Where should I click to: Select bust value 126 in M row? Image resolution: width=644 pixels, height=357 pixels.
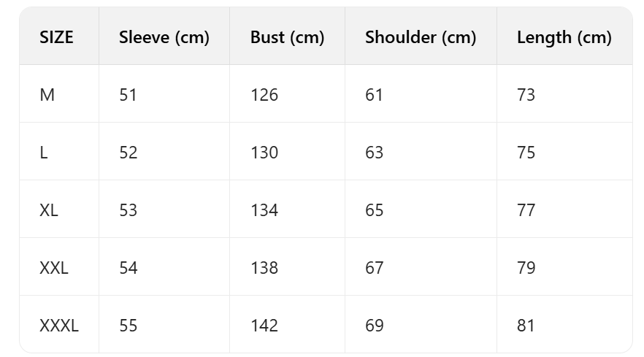point(264,95)
